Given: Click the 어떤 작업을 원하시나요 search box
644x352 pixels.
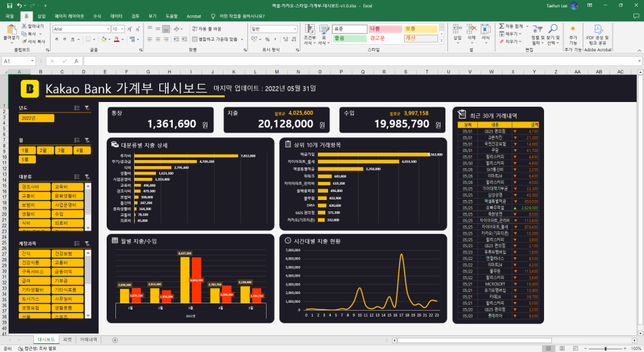Looking at the screenshot, I should click(x=242, y=17).
